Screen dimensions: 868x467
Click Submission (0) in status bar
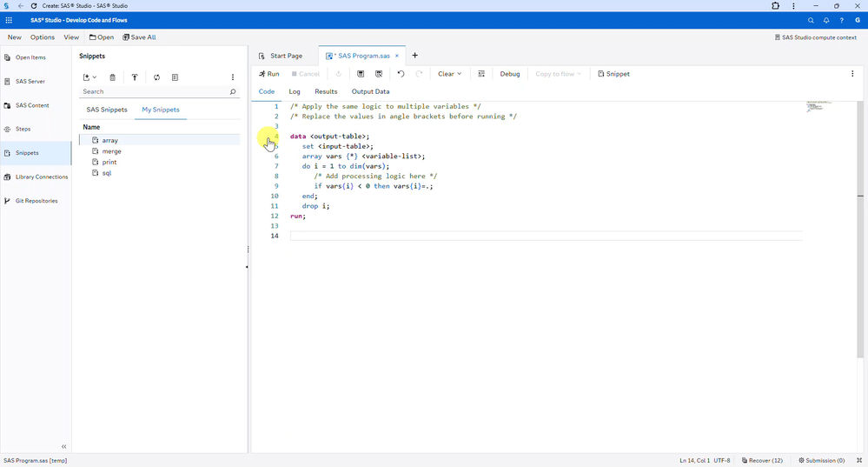(x=821, y=460)
